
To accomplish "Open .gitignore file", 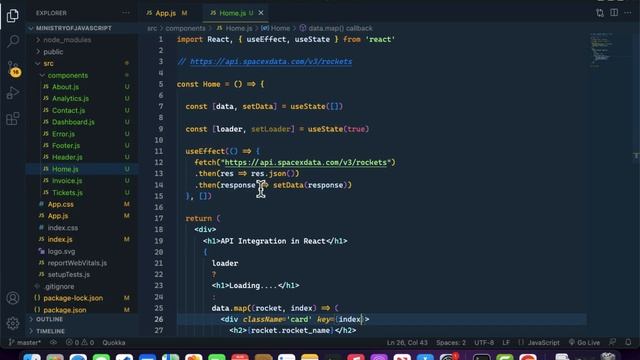I will (x=59, y=287).
